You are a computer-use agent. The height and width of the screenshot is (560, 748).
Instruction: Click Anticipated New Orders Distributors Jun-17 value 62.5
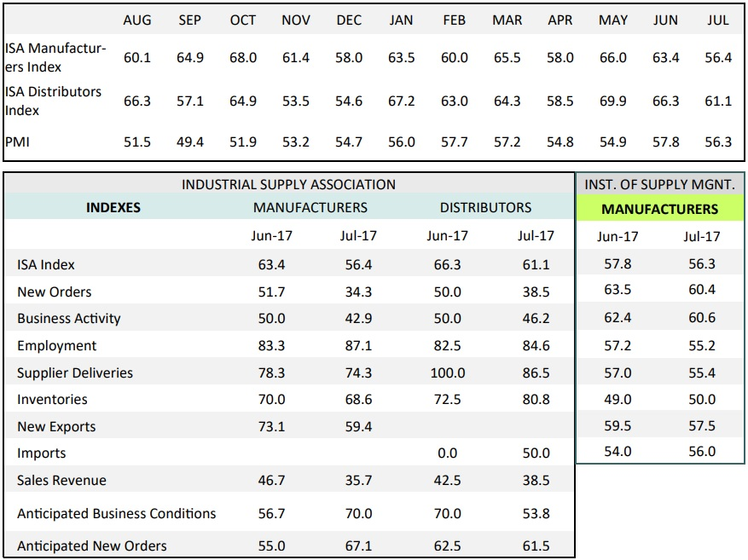448,546
